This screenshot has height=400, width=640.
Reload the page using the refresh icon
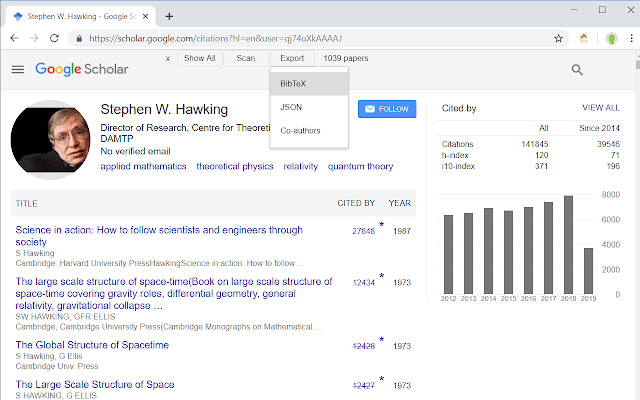(x=57, y=38)
